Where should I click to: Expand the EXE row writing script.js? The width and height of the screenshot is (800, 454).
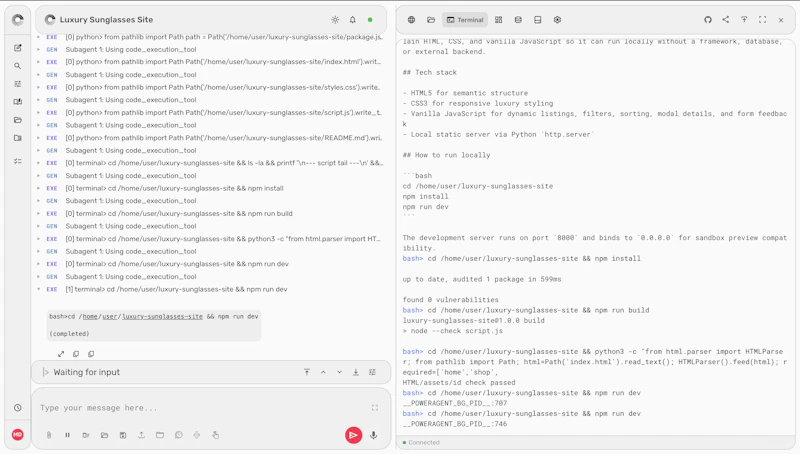coord(209,112)
